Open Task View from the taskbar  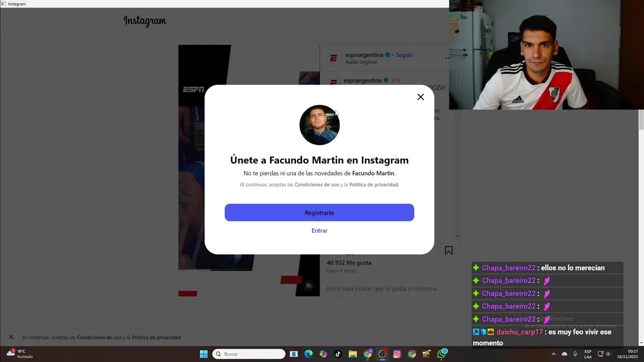click(x=294, y=354)
